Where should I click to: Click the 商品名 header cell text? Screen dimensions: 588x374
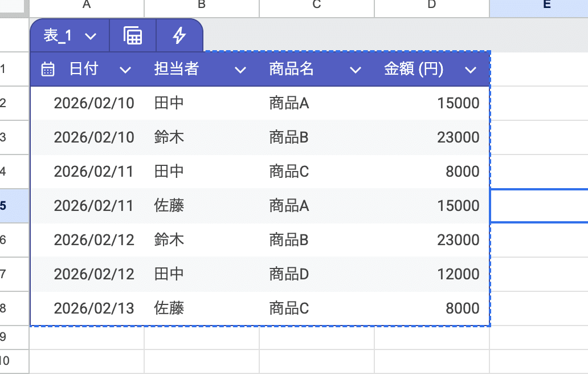(291, 69)
